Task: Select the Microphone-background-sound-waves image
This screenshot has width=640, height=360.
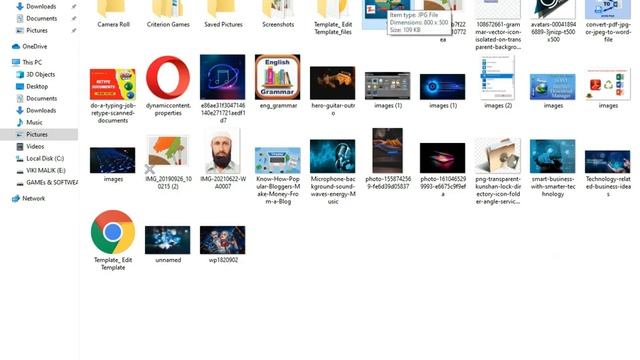Action: click(x=333, y=172)
